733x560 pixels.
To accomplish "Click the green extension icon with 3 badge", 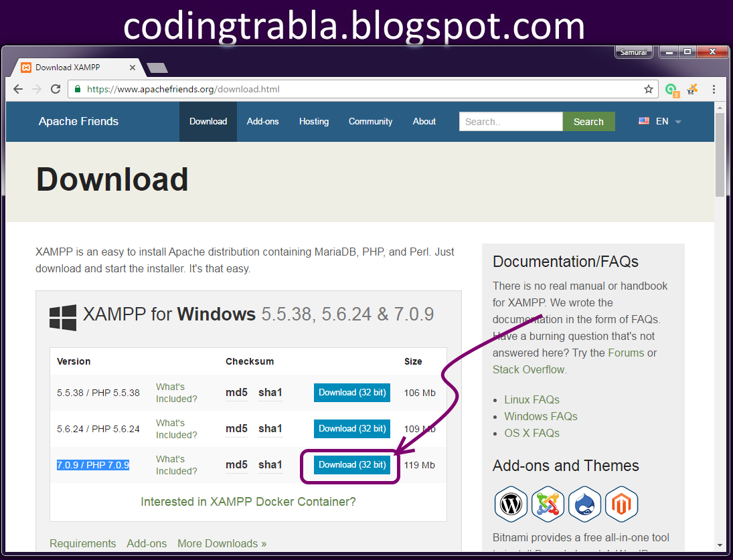I will click(x=671, y=88).
